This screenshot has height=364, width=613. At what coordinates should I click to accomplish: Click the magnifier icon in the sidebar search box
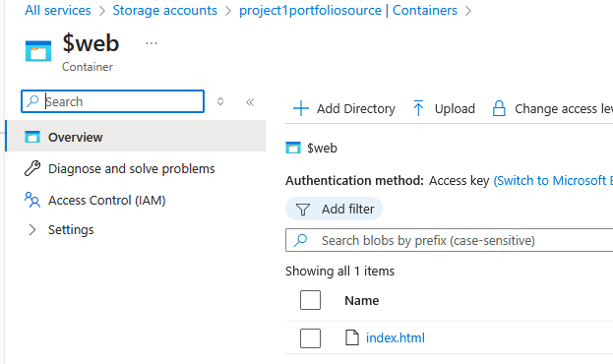pyautogui.click(x=32, y=101)
